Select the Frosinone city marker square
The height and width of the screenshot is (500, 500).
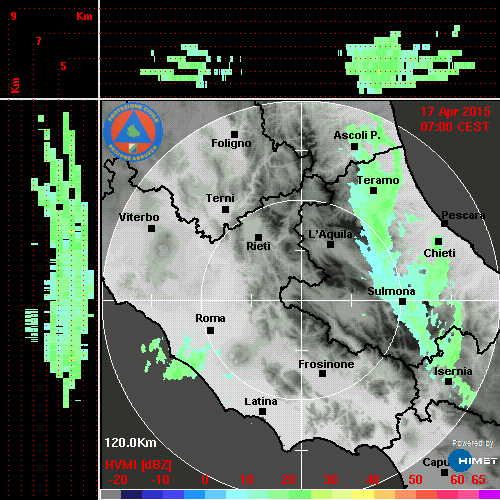tap(322, 374)
